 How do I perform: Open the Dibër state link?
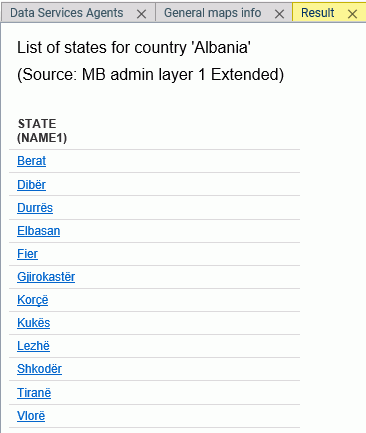[x=31, y=184]
